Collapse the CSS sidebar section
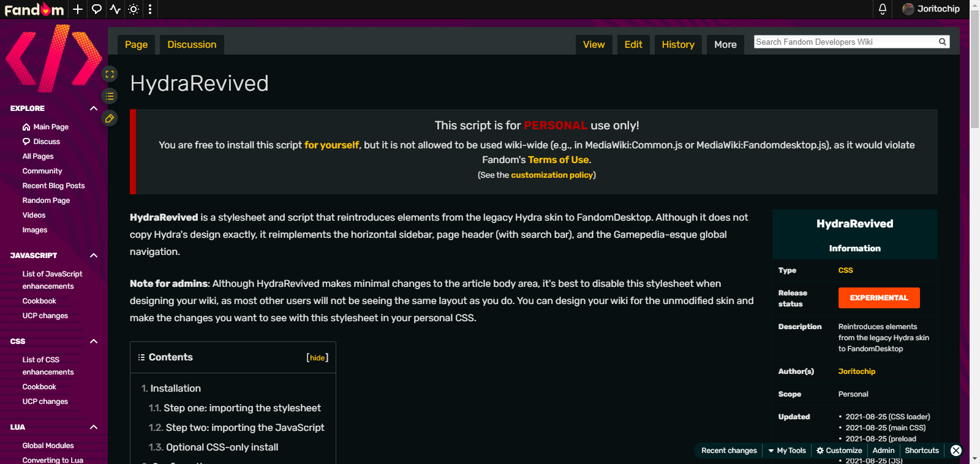 tap(94, 341)
